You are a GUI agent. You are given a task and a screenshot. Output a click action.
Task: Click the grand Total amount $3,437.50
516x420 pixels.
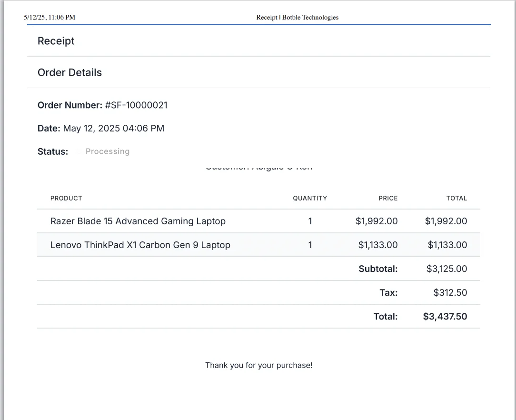point(445,316)
